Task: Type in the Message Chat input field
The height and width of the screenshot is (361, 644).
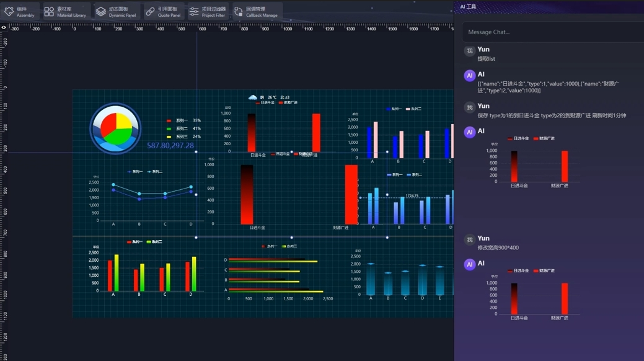Action: [552, 32]
